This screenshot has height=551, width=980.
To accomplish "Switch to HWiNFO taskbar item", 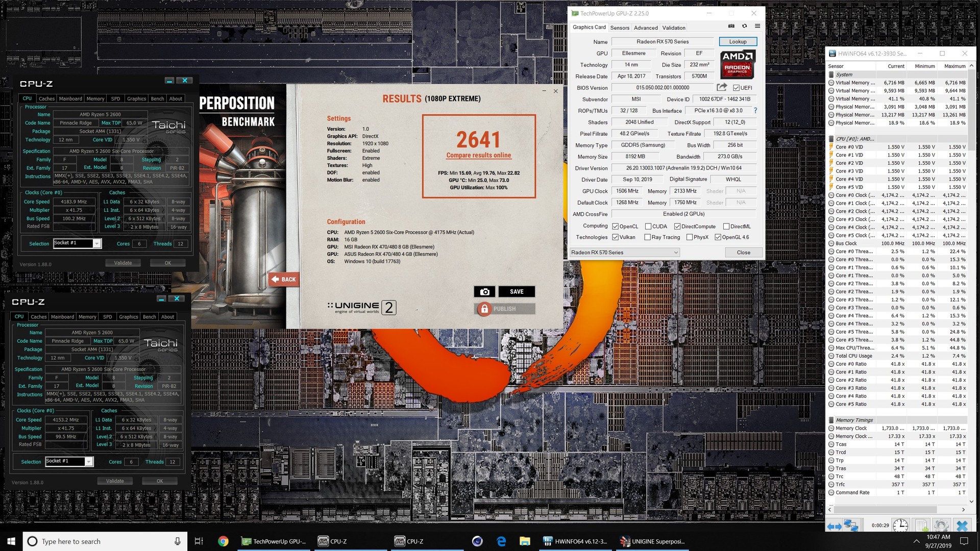I will click(x=575, y=541).
